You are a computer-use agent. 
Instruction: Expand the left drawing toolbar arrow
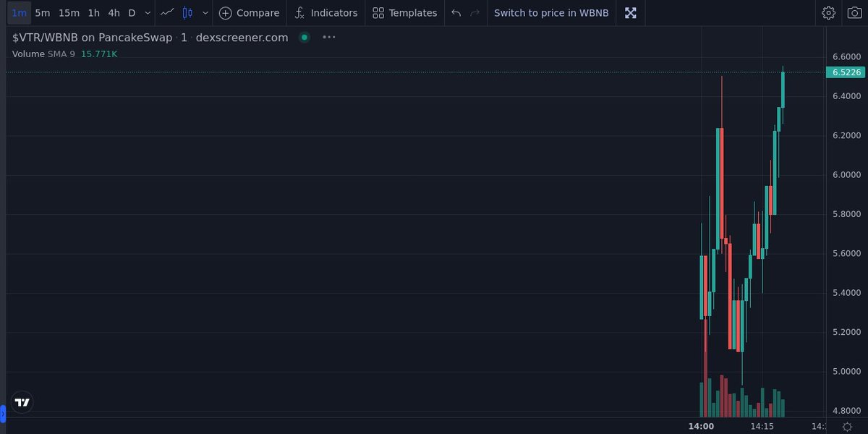[2, 414]
